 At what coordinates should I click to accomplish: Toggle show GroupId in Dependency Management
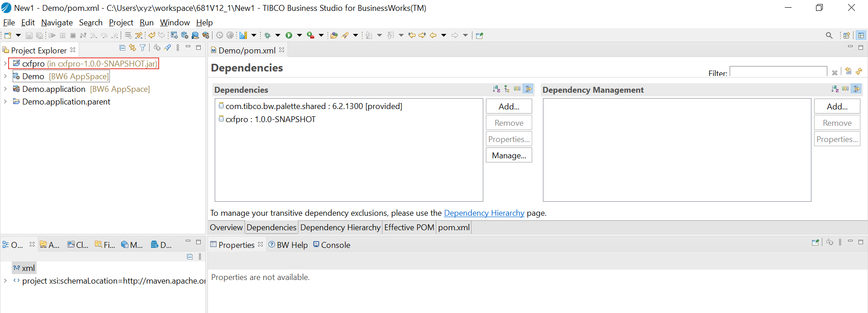pos(845,89)
